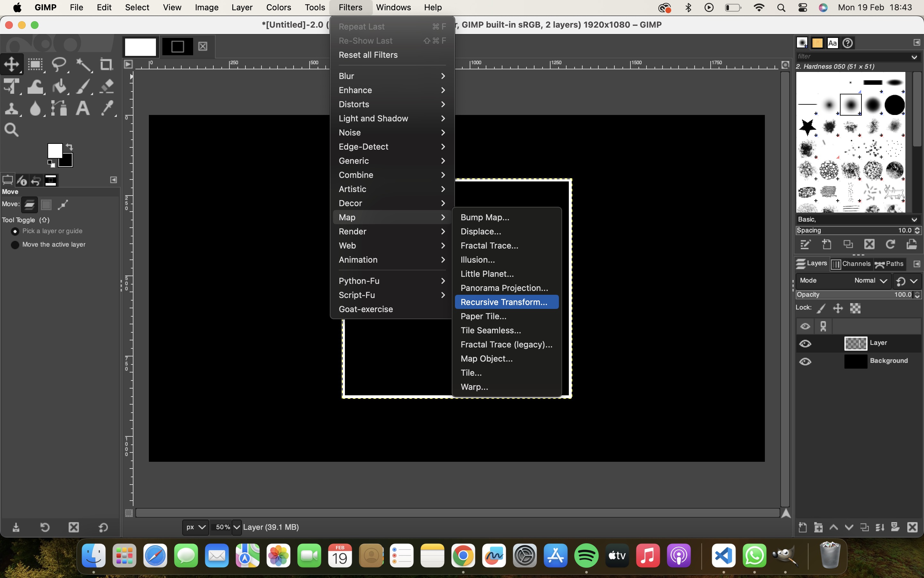
Task: Open the layer Mode Normal dropdown
Action: click(x=844, y=281)
